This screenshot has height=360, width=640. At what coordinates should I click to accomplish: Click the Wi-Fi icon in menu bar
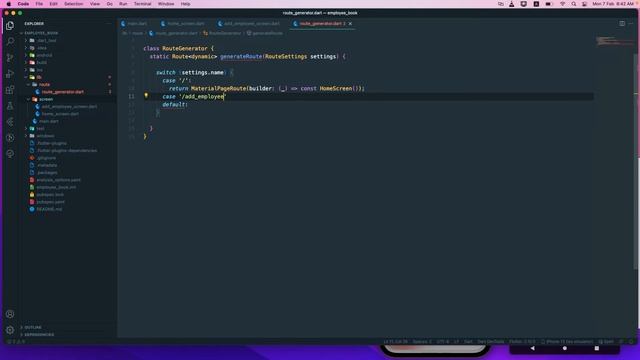coord(562,4)
